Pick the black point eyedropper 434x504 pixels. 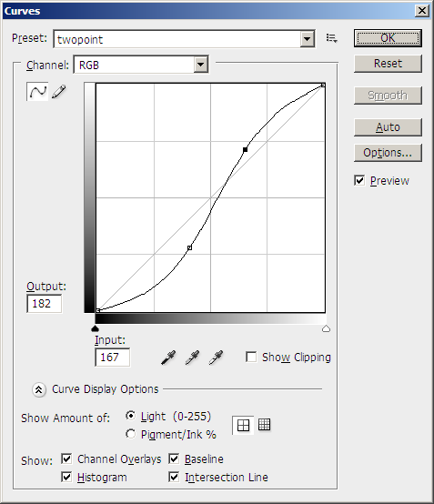click(x=168, y=358)
